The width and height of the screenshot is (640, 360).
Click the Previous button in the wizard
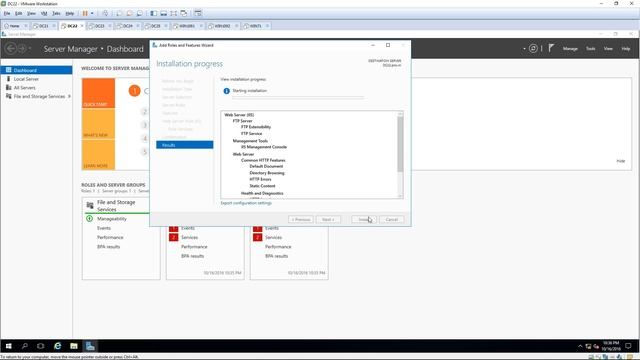point(301,220)
